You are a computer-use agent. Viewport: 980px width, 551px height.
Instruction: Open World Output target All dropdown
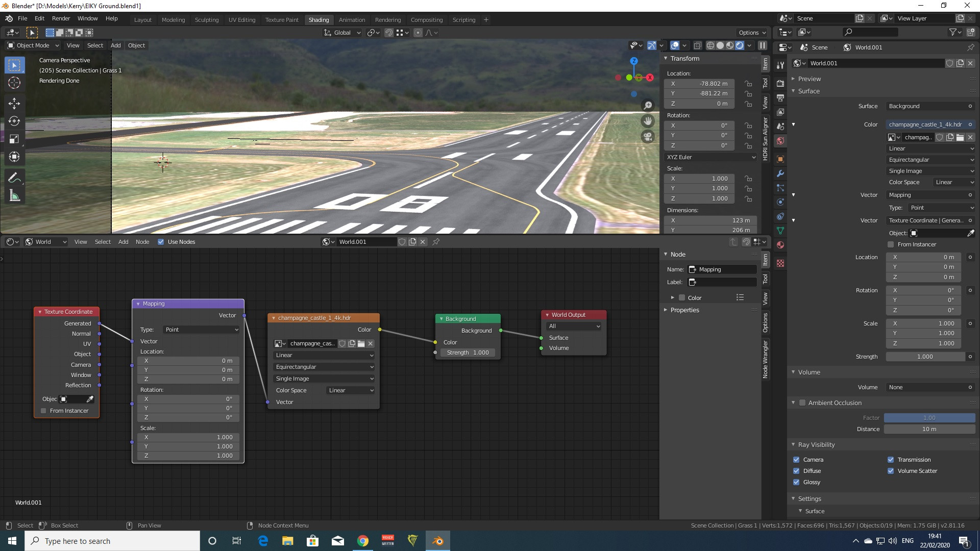574,326
